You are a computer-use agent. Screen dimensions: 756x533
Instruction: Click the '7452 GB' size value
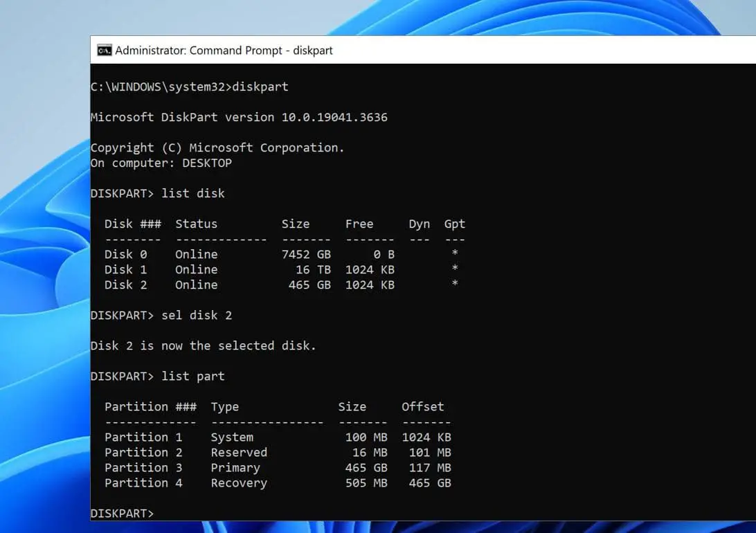point(306,254)
